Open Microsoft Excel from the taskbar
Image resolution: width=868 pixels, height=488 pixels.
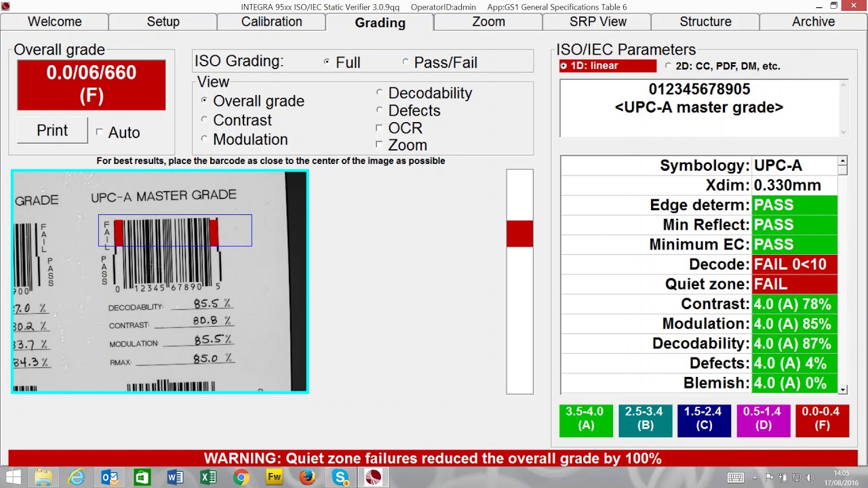pos(208,477)
